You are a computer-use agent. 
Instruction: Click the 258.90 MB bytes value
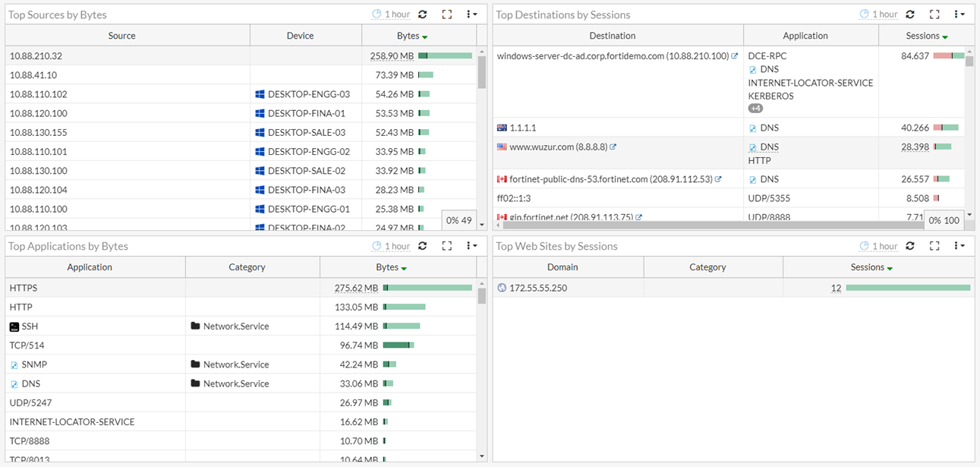pyautogui.click(x=392, y=56)
